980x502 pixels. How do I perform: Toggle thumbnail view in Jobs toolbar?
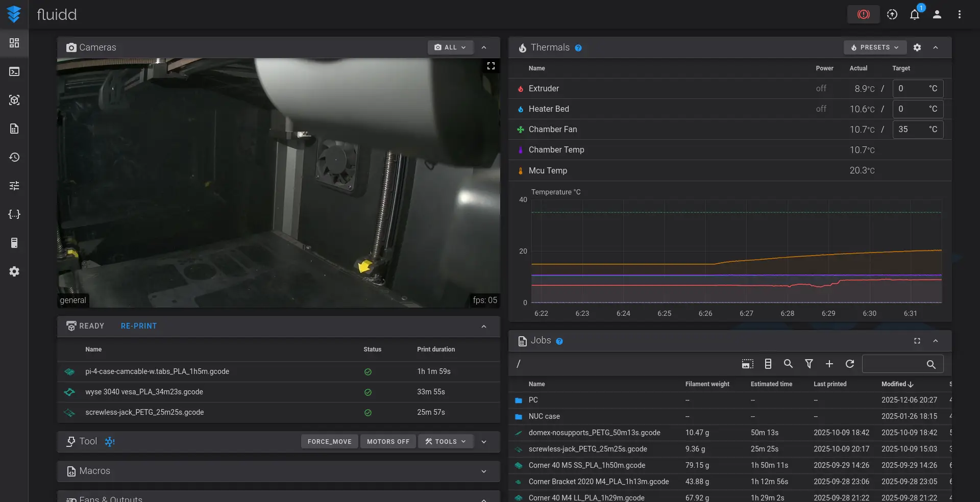(747, 364)
